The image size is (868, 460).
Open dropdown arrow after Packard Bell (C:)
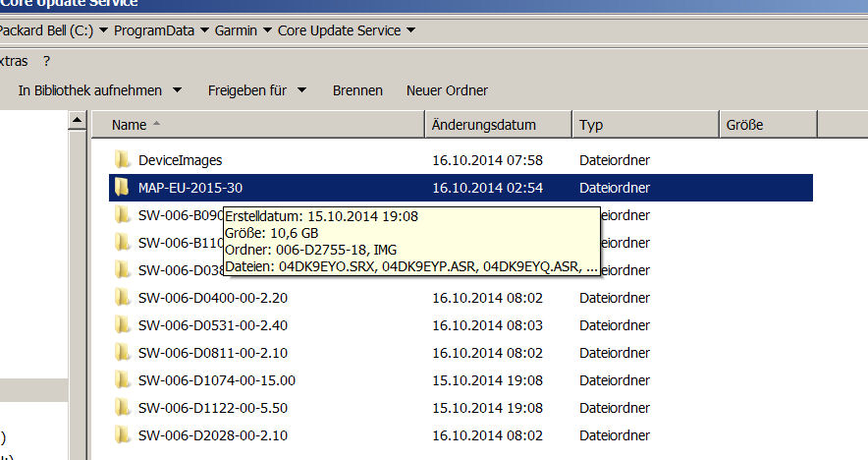tap(103, 30)
